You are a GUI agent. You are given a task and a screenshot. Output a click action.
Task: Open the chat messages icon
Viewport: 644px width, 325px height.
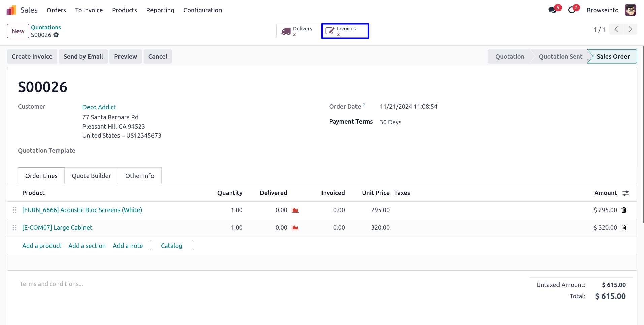552,10
